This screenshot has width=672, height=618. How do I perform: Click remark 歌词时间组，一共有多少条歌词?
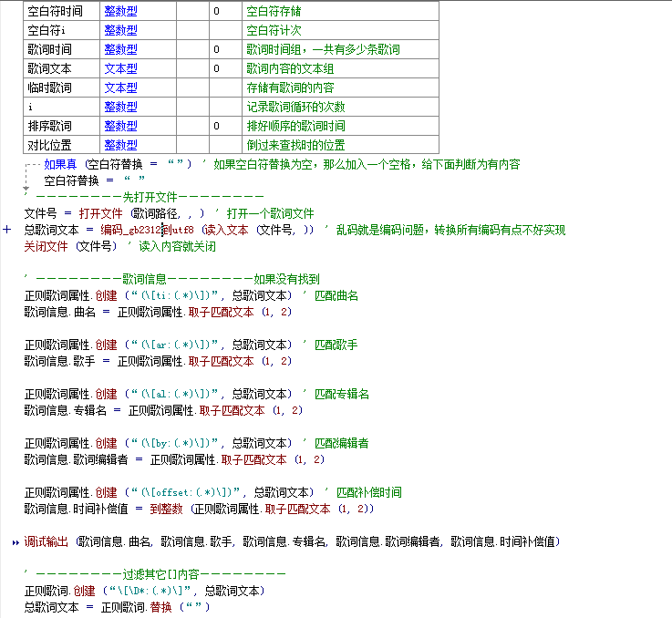323,49
